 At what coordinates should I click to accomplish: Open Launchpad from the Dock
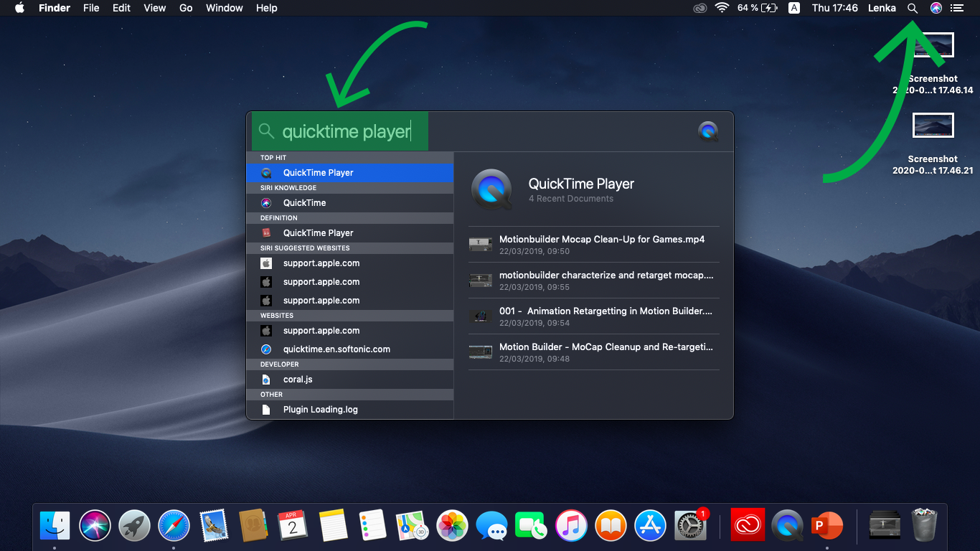pos(134,526)
